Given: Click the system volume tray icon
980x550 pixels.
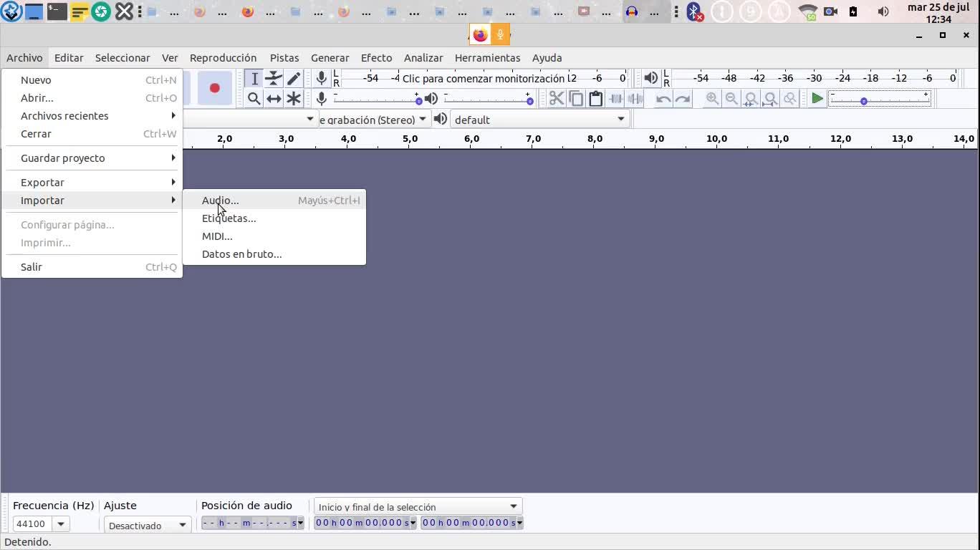Looking at the screenshot, I should point(883,11).
